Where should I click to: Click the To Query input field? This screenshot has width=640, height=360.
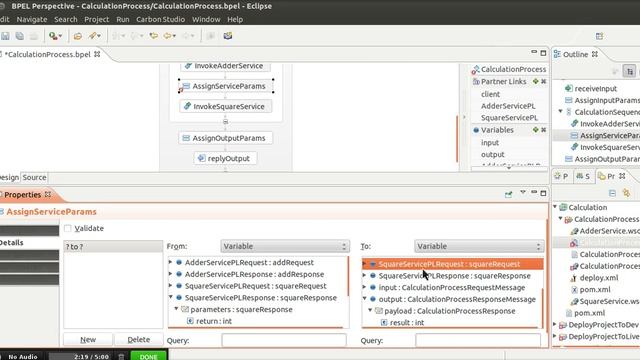478,340
